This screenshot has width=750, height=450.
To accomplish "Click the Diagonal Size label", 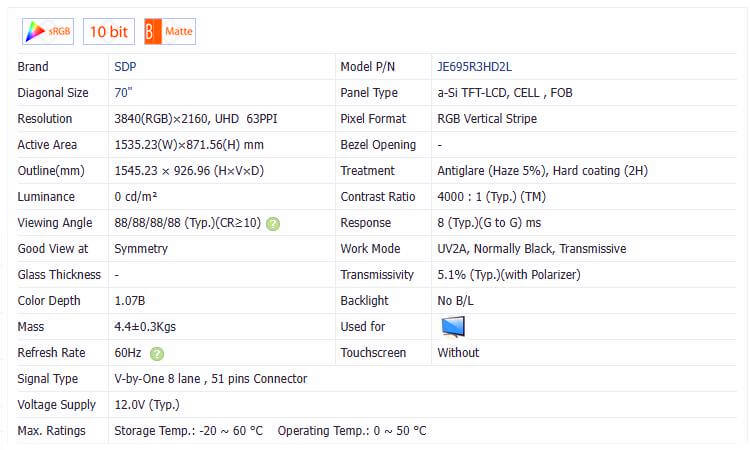I will (54, 93).
